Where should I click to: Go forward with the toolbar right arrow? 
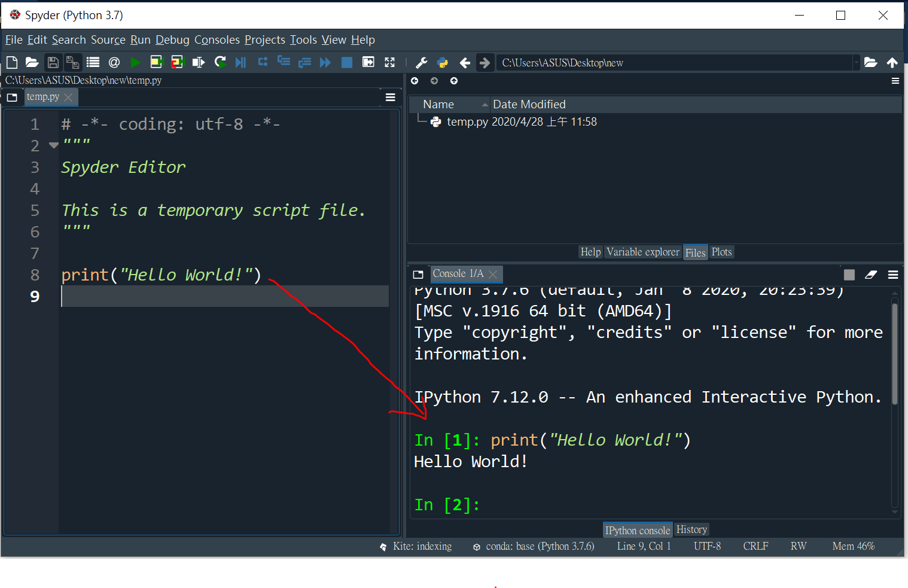click(485, 63)
